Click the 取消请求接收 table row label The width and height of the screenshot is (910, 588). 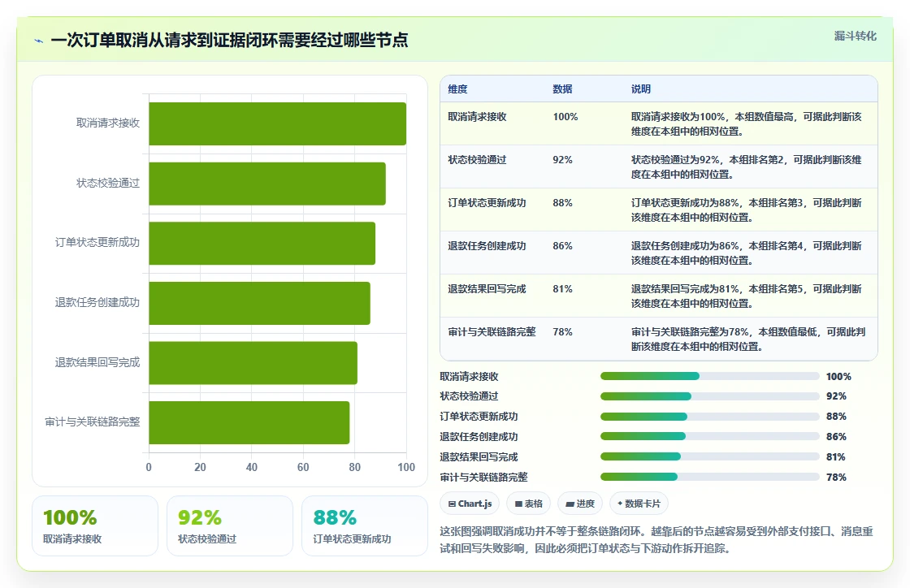(477, 117)
